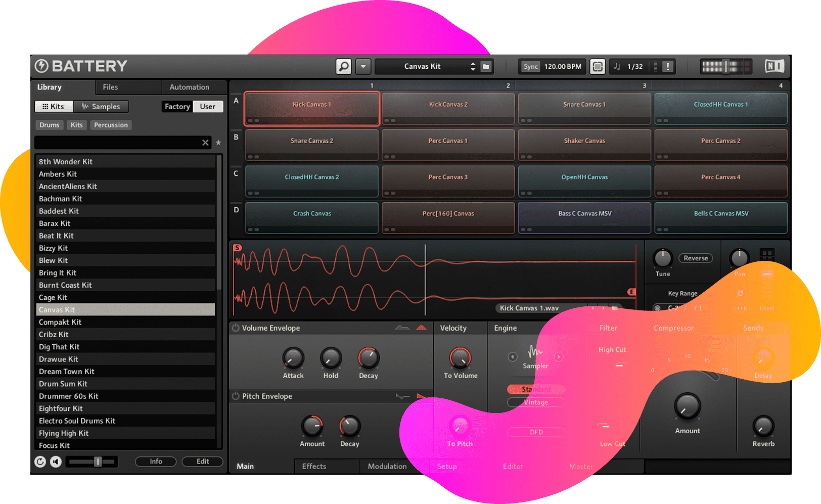The image size is (821, 504).
Task: Select the red Volume Envelope shape icon
Action: (421, 328)
